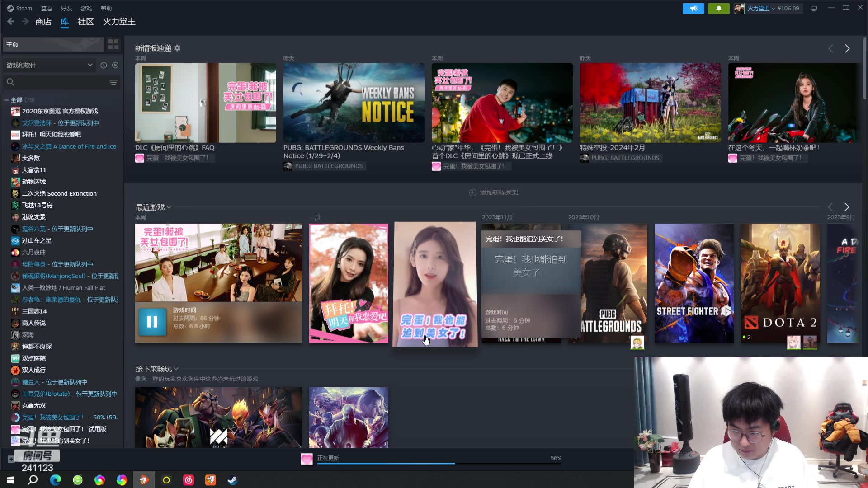868x488 pixels.
Task: Open advanced filter options icon
Action: (113, 82)
